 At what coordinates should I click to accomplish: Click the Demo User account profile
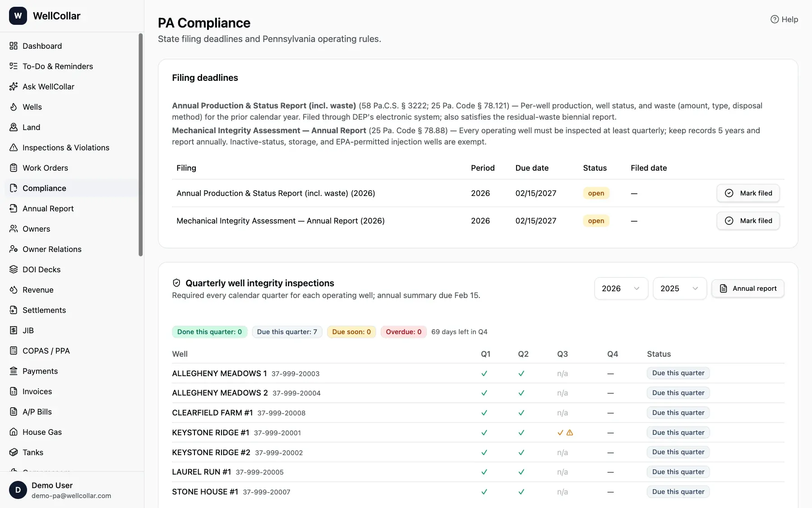click(71, 490)
